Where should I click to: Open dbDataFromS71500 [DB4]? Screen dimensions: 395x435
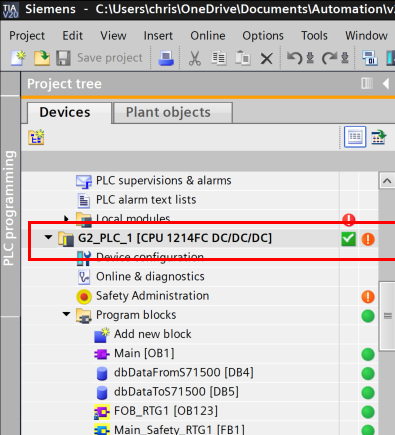[x=184, y=372]
